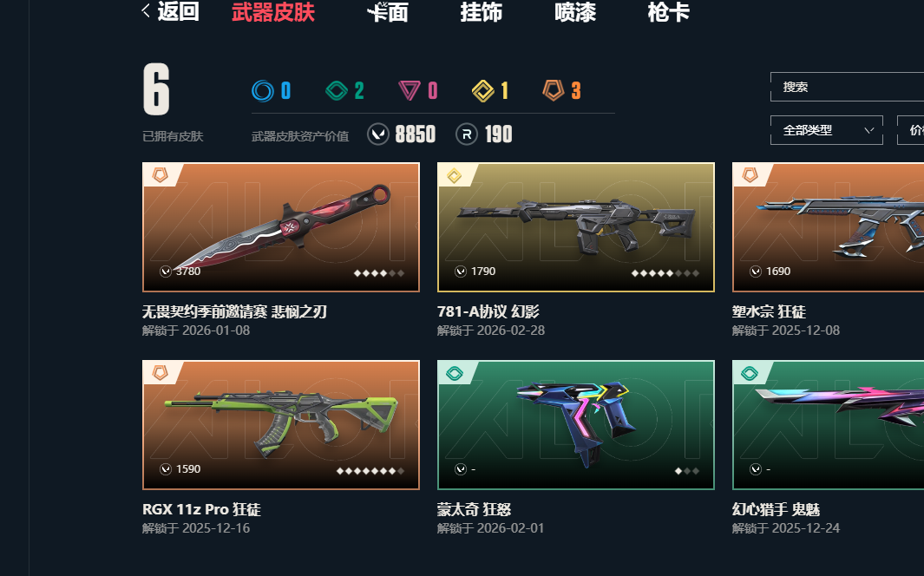Open the 枪卡 tab

click(668, 12)
